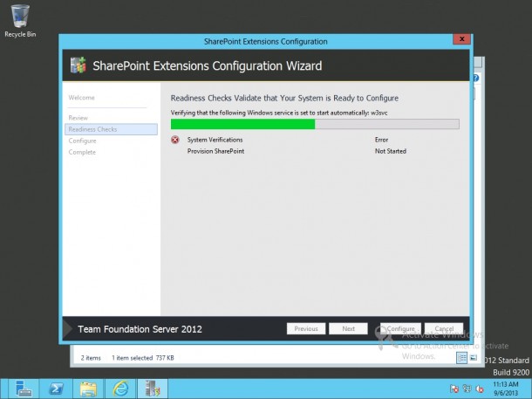
Task: Select the Configure step in sidebar
Action: [x=83, y=141]
